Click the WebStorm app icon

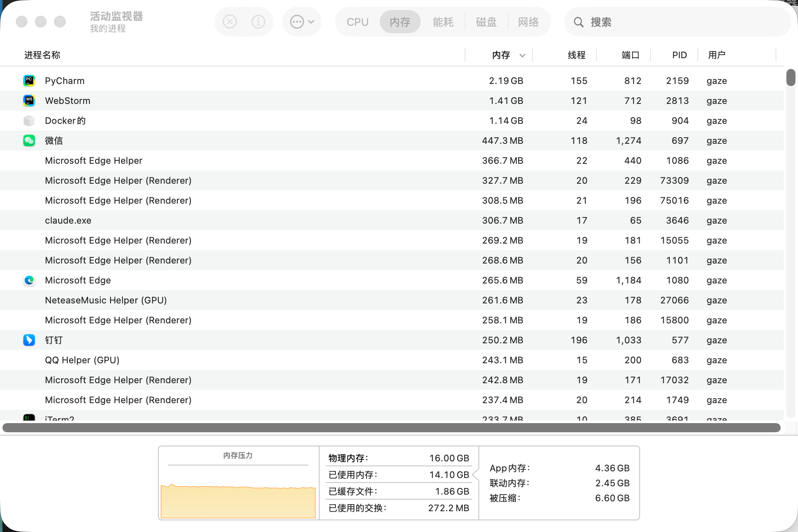29,101
